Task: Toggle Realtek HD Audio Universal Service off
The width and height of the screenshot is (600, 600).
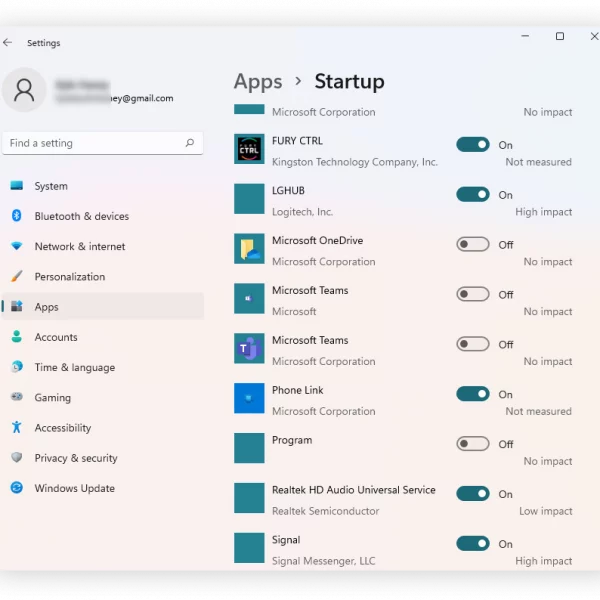Action: tap(473, 494)
